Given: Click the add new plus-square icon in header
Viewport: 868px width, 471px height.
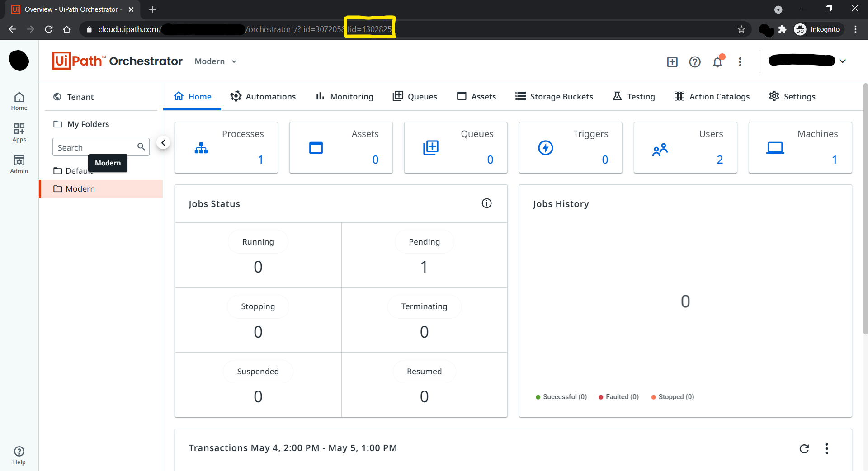Looking at the screenshot, I should [672, 62].
